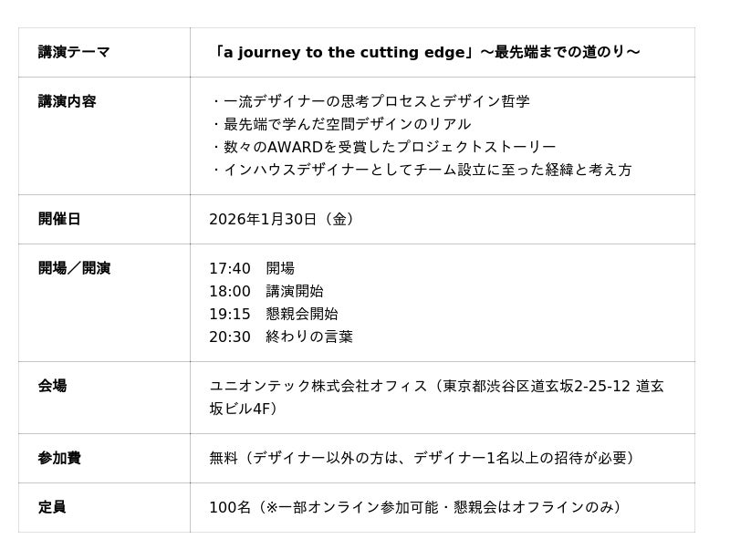Click the 17:40 開場 schedule line
730x560 pixels.
pyautogui.click(x=252, y=268)
